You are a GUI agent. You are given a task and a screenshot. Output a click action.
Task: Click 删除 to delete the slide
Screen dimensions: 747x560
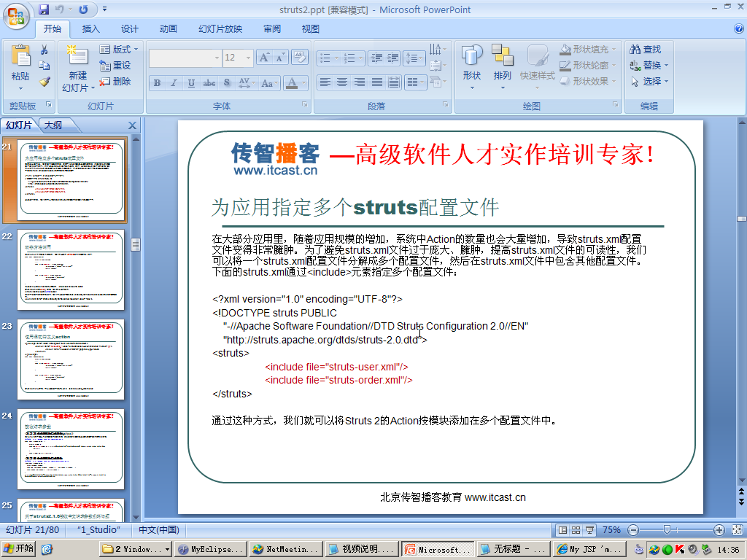click(x=115, y=82)
